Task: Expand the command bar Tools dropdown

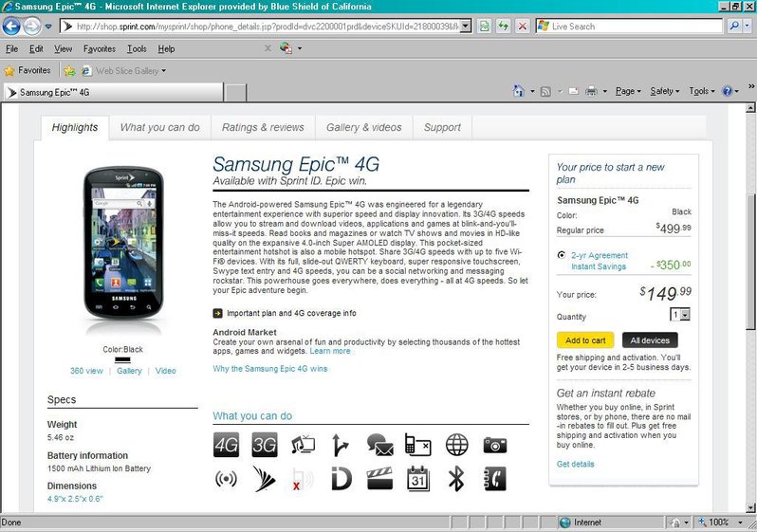Action: pos(702,91)
